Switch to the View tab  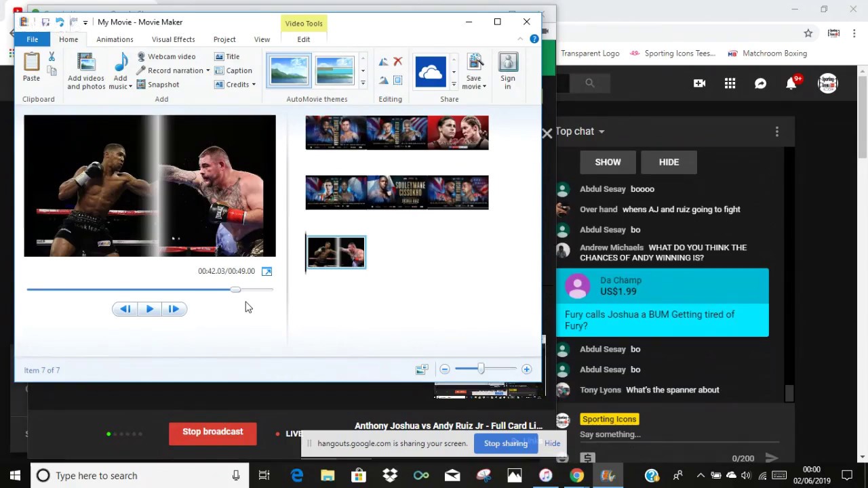[x=262, y=39]
